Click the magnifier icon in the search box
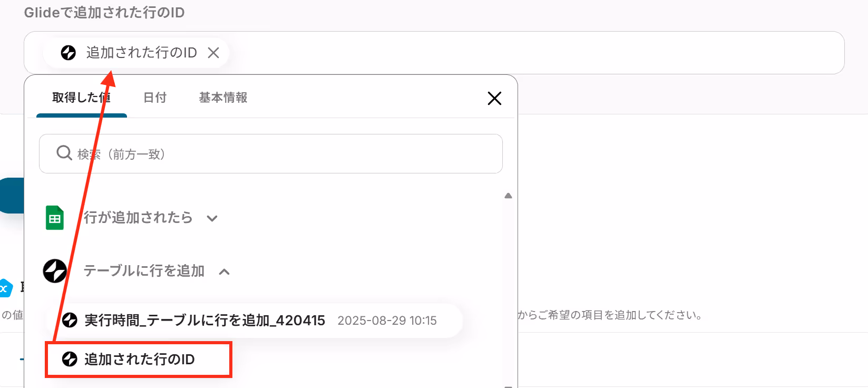 pos(64,153)
